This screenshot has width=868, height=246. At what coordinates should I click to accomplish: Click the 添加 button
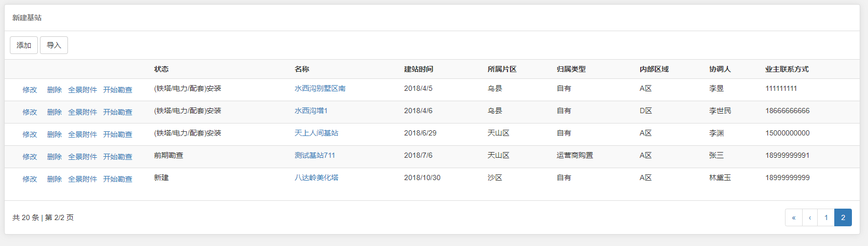tap(24, 45)
